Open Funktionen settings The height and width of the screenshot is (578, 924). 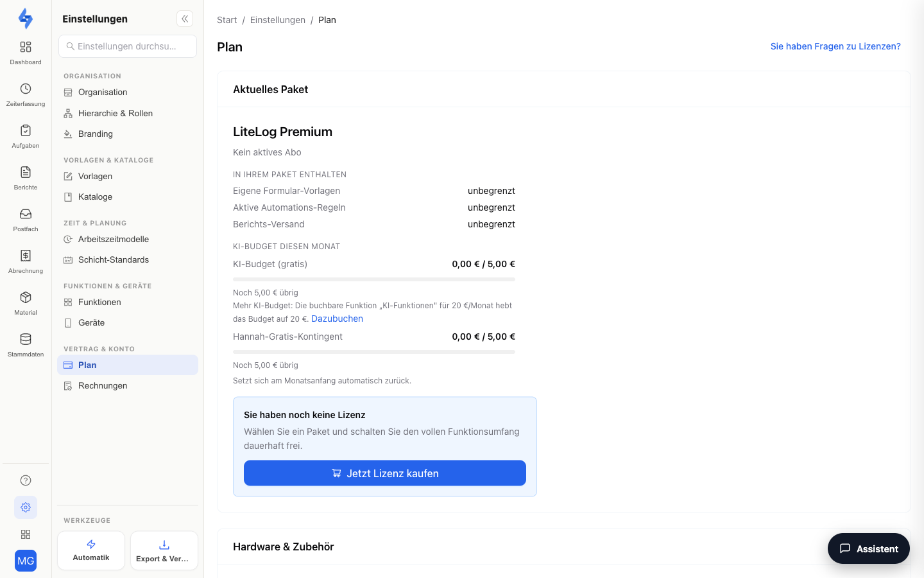(x=128, y=302)
